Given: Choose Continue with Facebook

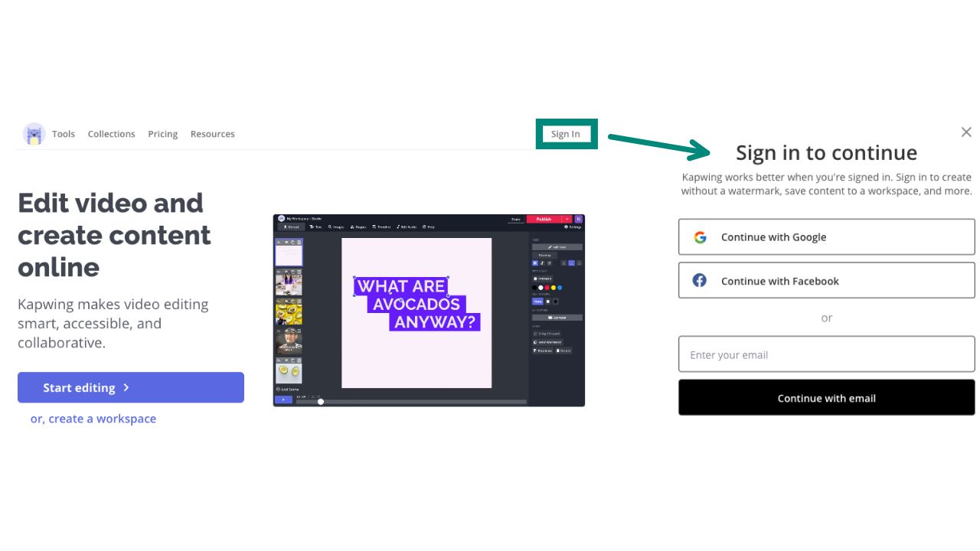Looking at the screenshot, I should (x=827, y=281).
